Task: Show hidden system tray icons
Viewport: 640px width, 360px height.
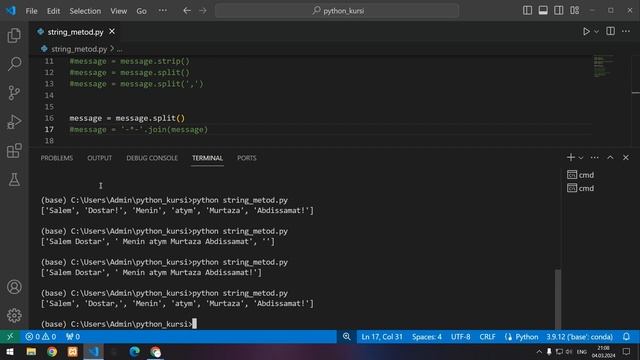Action: tap(539, 352)
